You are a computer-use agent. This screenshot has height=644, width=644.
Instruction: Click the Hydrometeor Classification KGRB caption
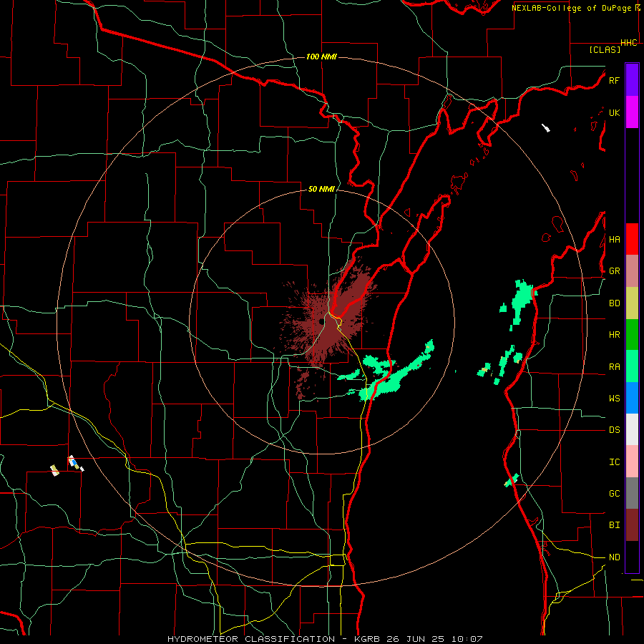pyautogui.click(x=325, y=639)
